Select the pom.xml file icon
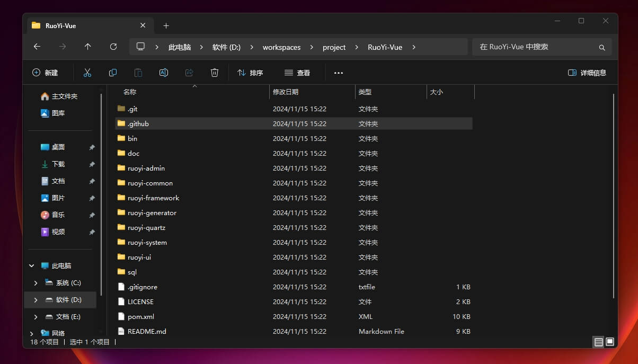This screenshot has height=364, width=638. tap(121, 316)
